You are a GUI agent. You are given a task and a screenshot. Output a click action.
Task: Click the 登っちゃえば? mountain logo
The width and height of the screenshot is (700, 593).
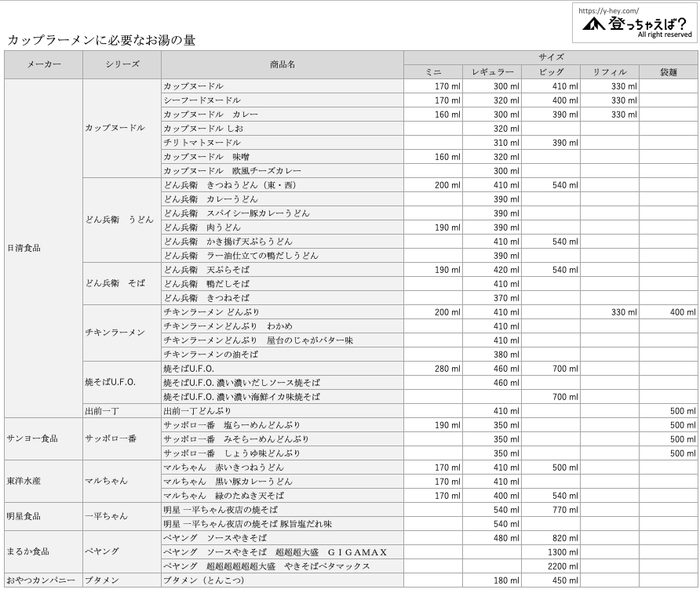click(634, 24)
